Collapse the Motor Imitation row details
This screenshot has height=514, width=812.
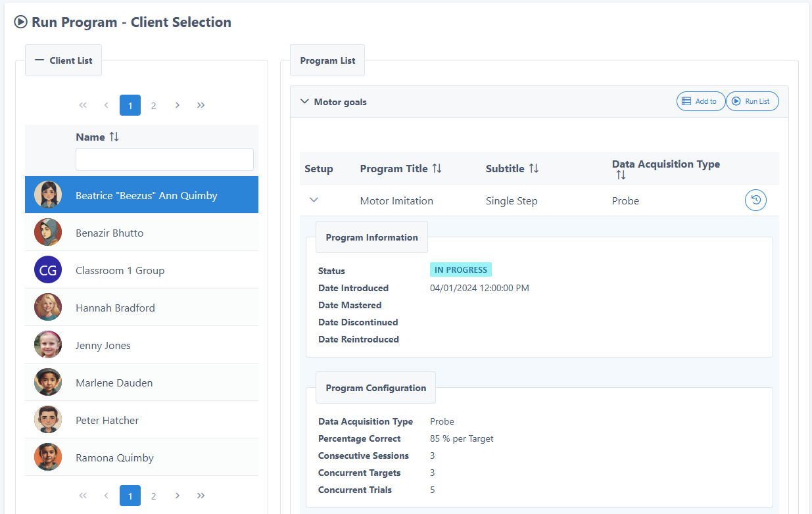[x=314, y=200]
